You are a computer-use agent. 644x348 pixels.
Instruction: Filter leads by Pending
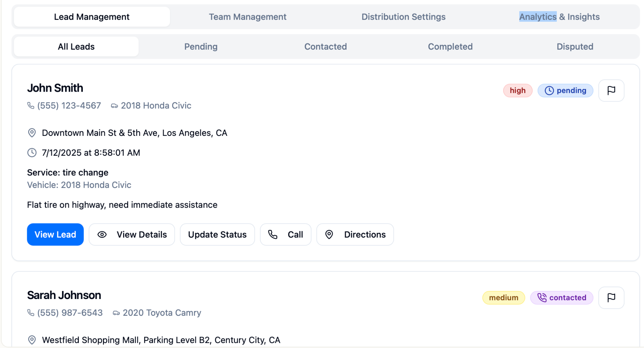click(x=201, y=47)
